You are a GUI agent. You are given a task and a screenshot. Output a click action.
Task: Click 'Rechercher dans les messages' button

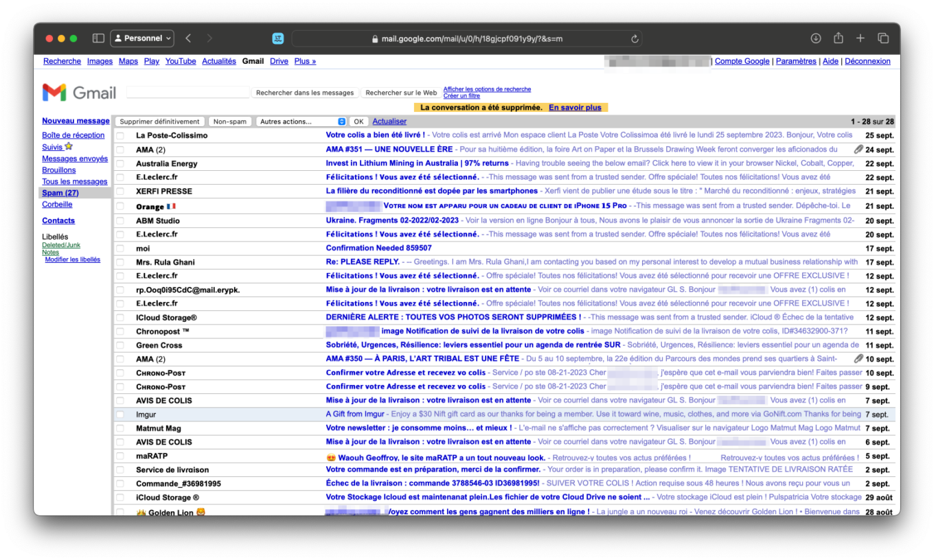point(305,93)
